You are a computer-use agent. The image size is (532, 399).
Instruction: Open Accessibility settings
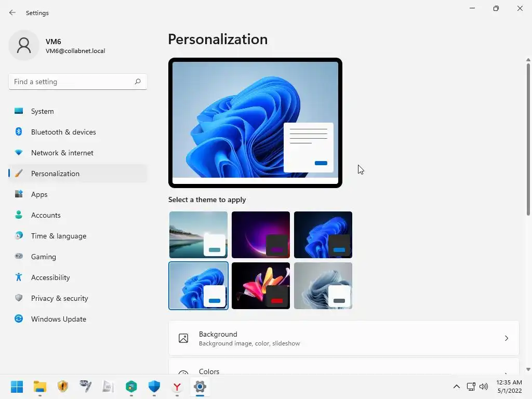pyautogui.click(x=78, y=277)
